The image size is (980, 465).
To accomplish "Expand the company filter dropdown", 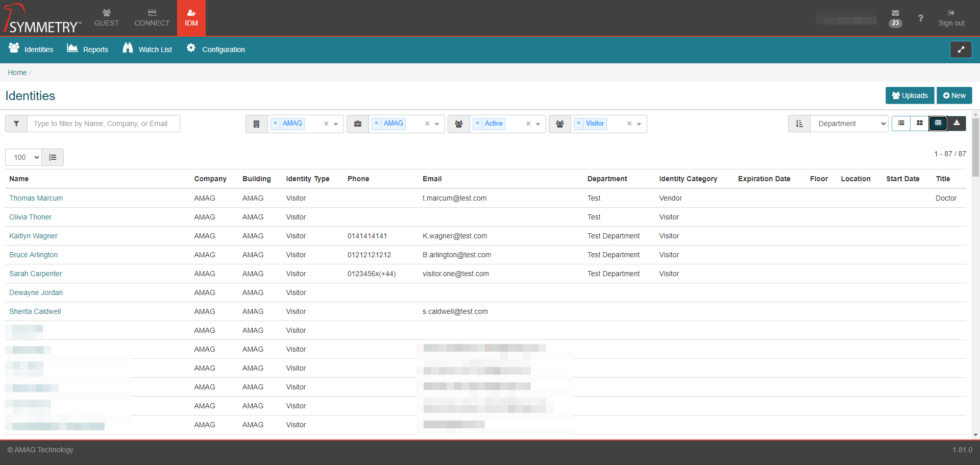I will tap(437, 124).
